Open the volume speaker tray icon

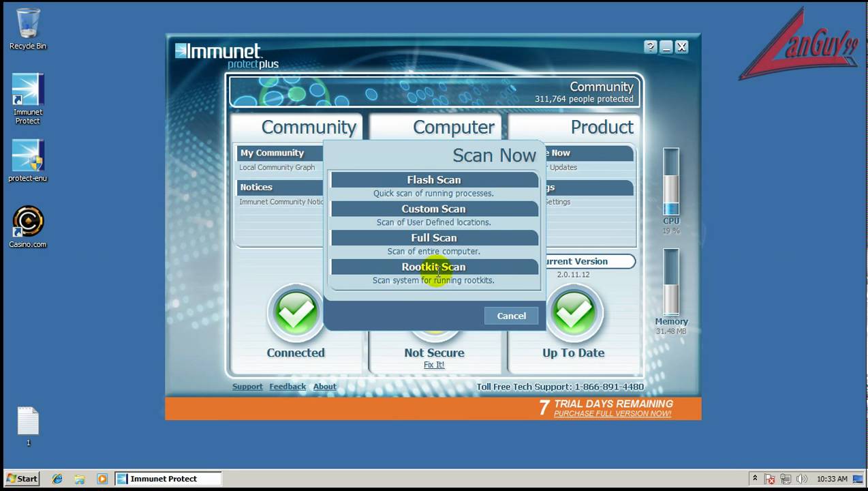[x=801, y=479]
